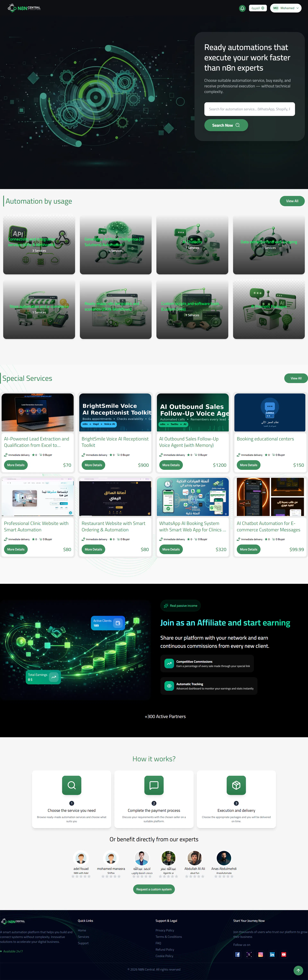Open the LinkedIn icon in the footer
308x980 pixels.
272,955
